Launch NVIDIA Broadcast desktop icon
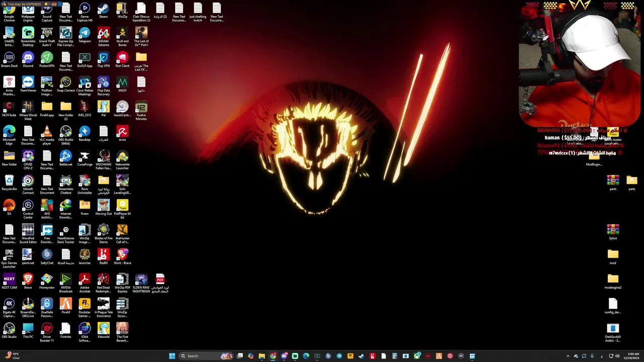644x362 pixels. click(66, 284)
